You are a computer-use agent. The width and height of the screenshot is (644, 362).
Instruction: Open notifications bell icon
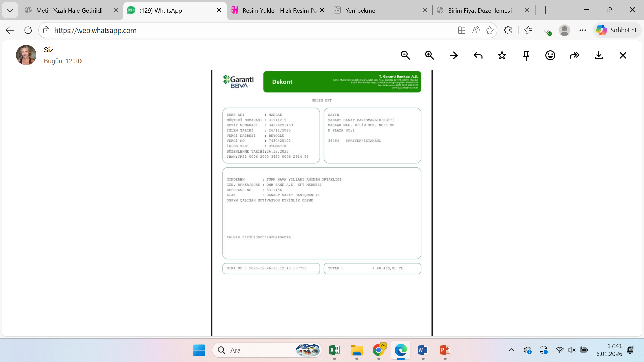(x=630, y=350)
